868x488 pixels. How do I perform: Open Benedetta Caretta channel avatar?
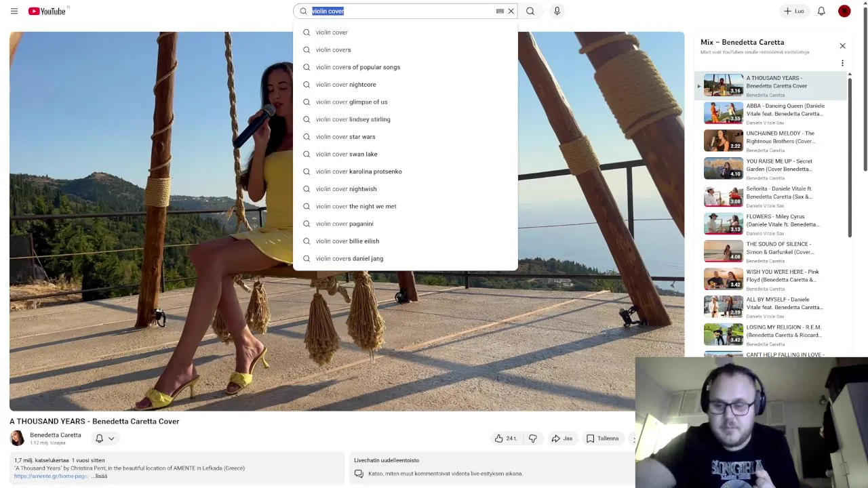(x=17, y=439)
